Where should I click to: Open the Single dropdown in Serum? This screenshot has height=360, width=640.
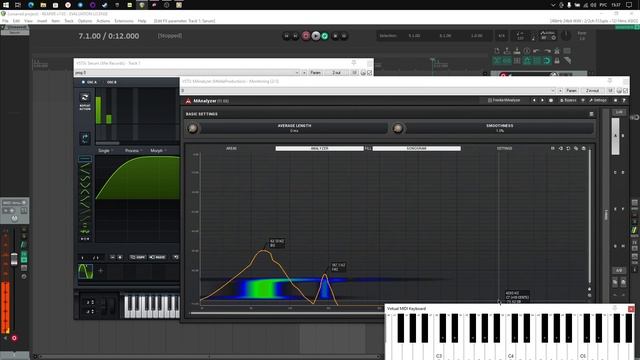(x=105, y=151)
